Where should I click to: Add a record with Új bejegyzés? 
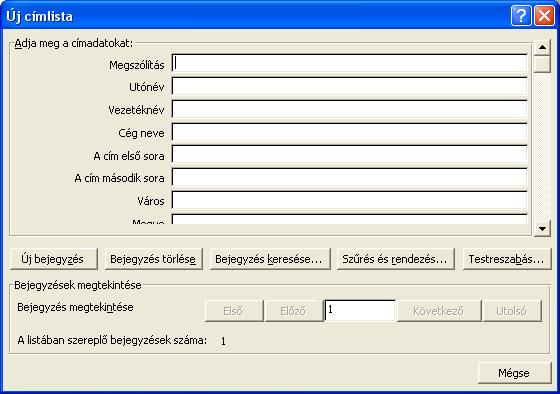(x=54, y=259)
